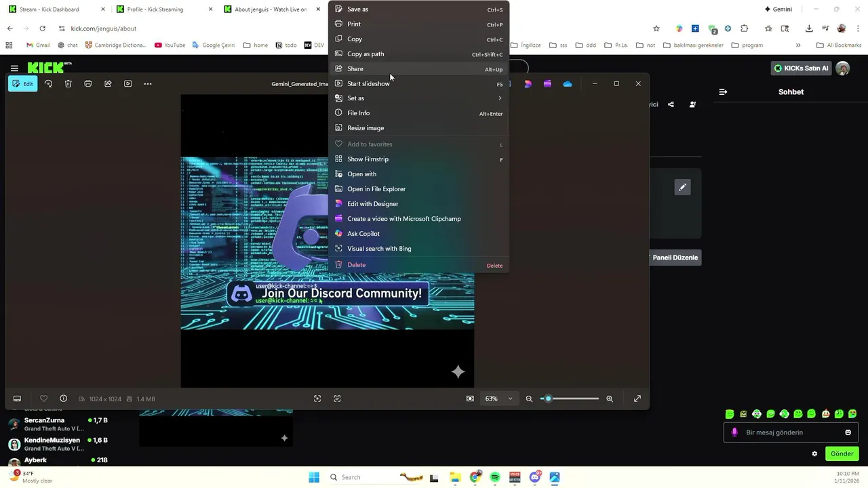Click the full screen arrows icon in Photos
Image resolution: width=868 pixels, height=488 pixels.
pos(637,399)
